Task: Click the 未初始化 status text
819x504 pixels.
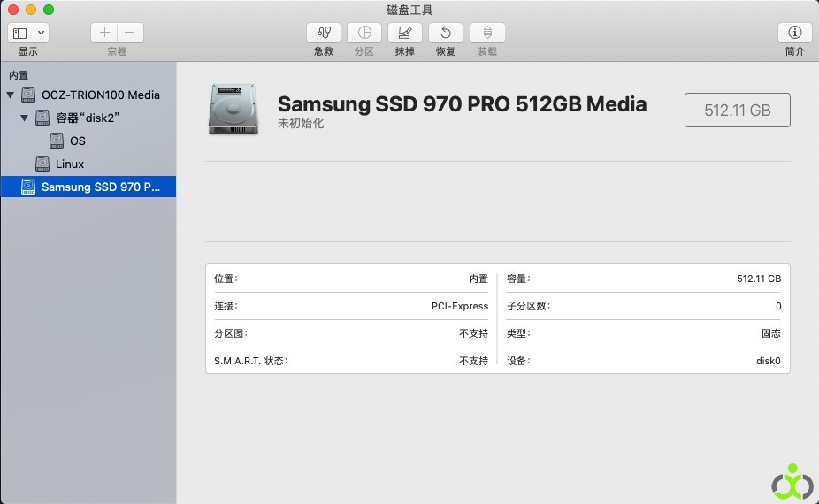Action: click(x=301, y=123)
